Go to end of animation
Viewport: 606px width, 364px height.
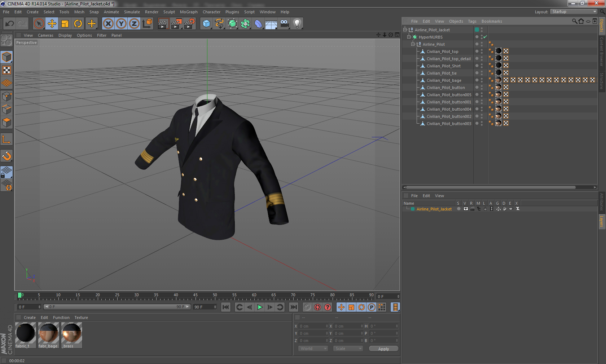tap(294, 307)
